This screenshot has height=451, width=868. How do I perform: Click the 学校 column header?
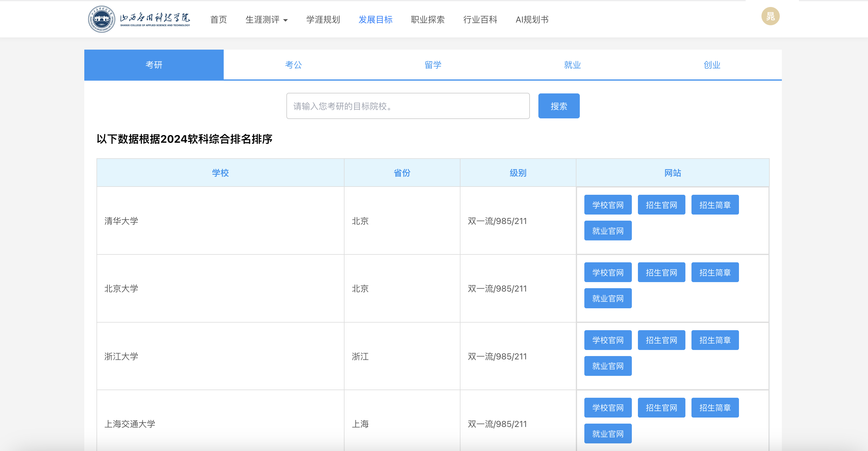220,173
